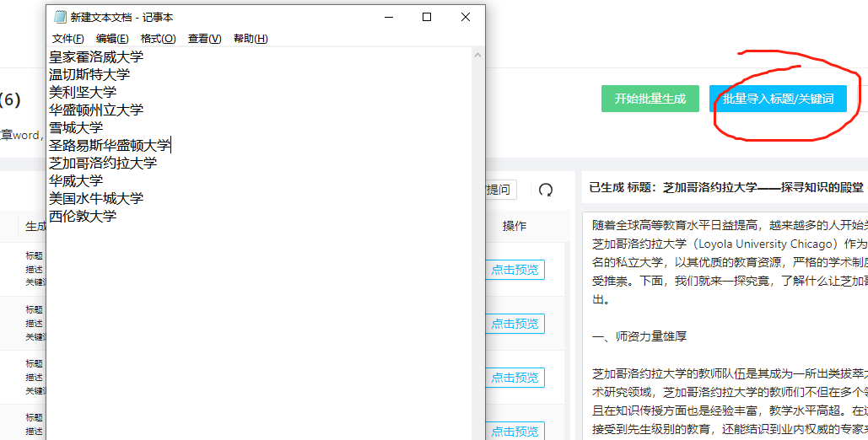
Task: Open the 编辑(E) menu in Notepad
Action: click(x=112, y=38)
